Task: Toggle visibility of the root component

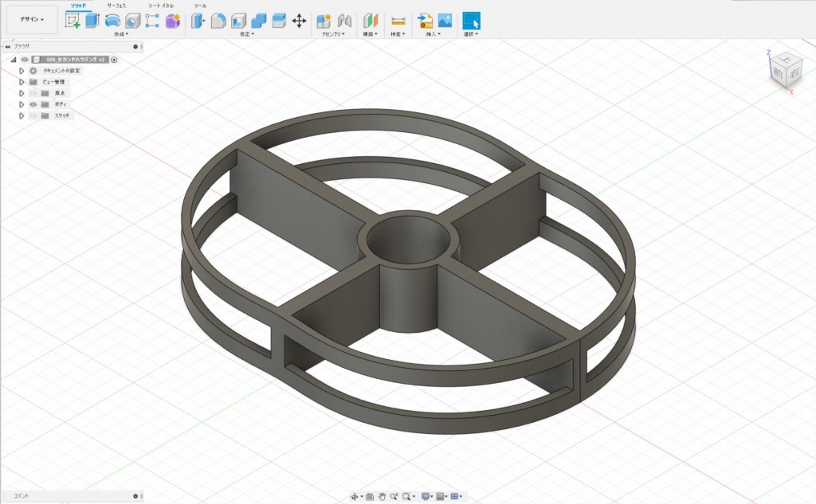Action: coord(25,60)
